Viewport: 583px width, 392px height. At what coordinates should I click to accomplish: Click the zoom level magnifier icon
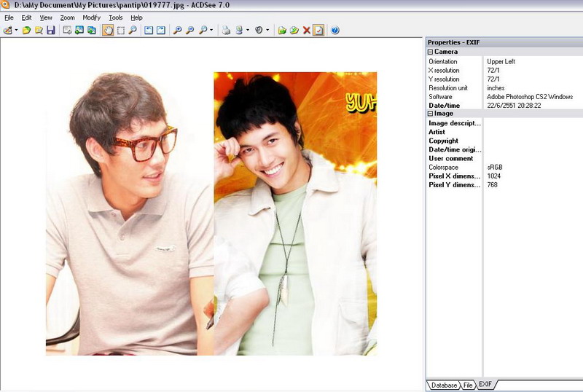click(x=203, y=30)
